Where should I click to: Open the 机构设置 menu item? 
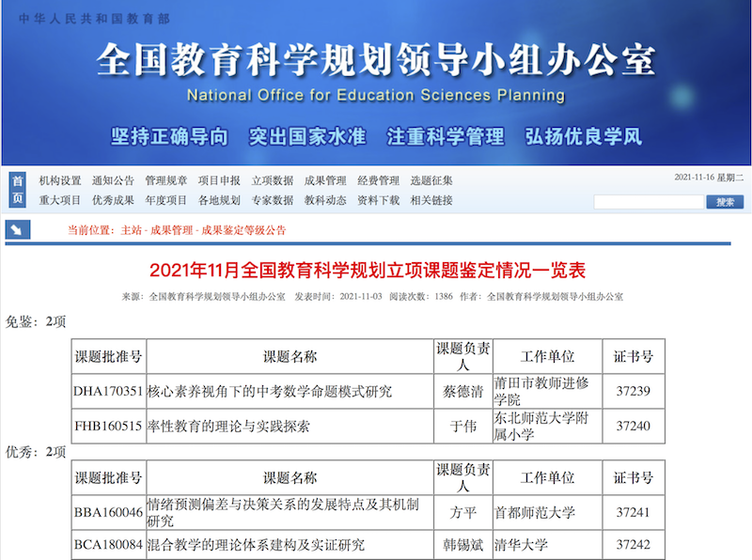60,180
